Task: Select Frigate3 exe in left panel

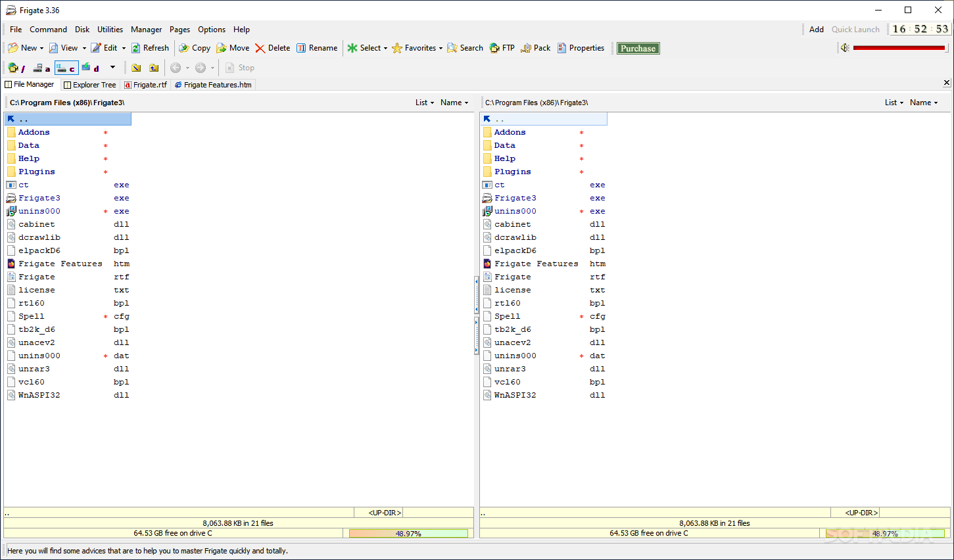Action: click(39, 198)
